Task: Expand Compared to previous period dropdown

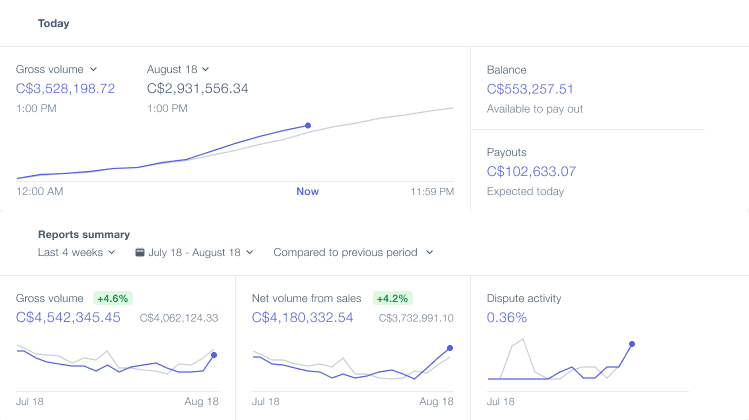Action: (x=353, y=252)
